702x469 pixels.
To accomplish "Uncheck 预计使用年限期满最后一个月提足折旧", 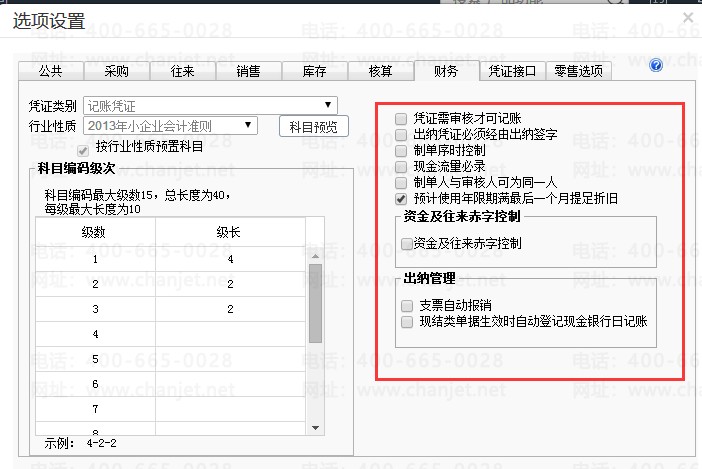I will 401,199.
